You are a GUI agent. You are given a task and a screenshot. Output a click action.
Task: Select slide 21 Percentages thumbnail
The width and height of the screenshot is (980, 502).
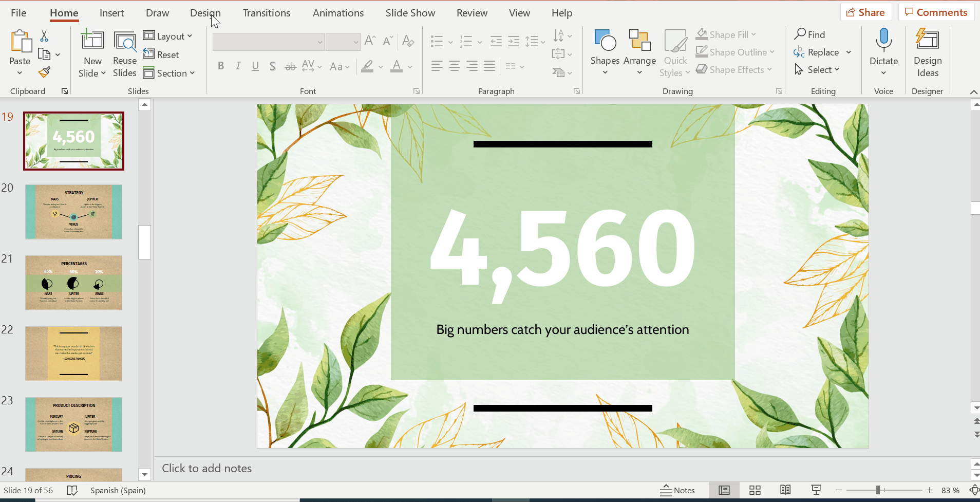point(74,283)
